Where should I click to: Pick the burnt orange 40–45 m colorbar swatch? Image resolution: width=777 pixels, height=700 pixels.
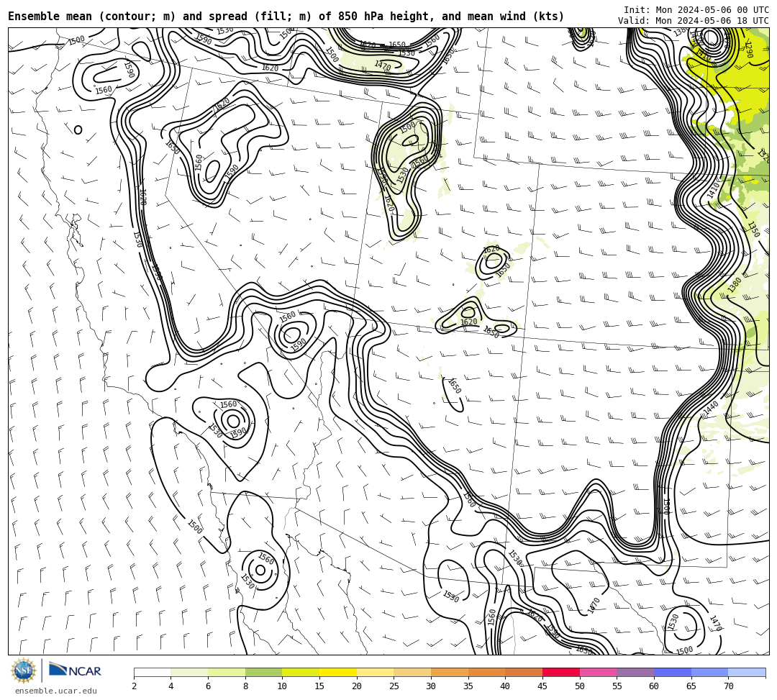point(524,672)
